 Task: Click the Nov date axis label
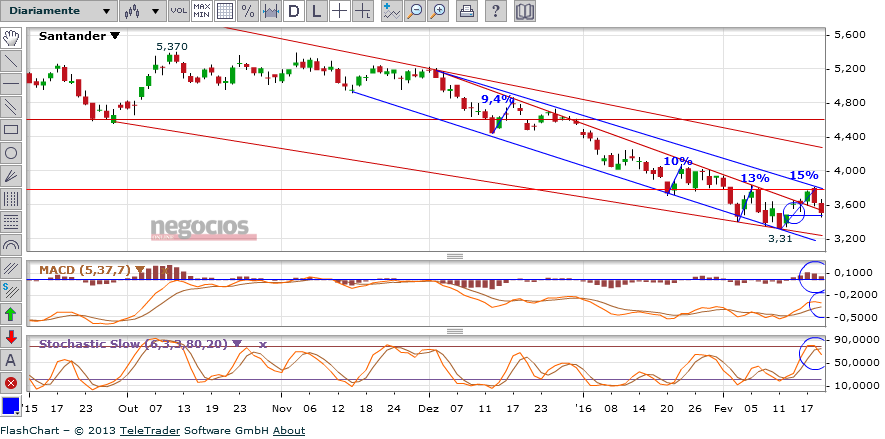(281, 409)
